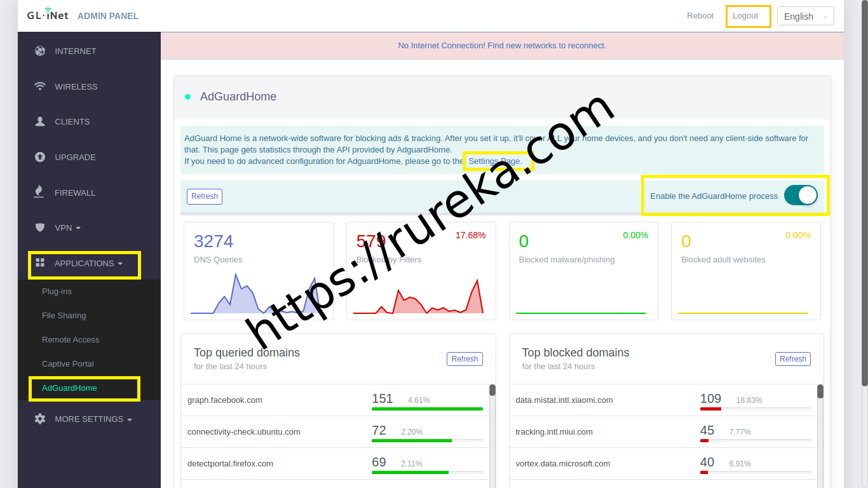Click the DNS Queries 3274 card
Screen dimensions: 868x488
pyautogui.click(x=259, y=271)
